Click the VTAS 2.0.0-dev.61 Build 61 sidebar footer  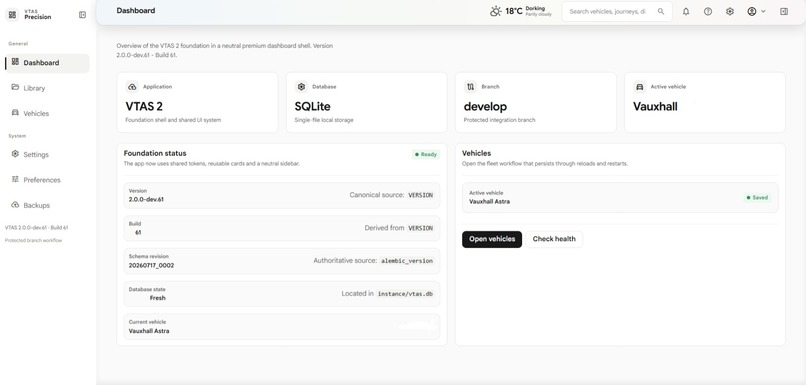pyautogui.click(x=36, y=227)
